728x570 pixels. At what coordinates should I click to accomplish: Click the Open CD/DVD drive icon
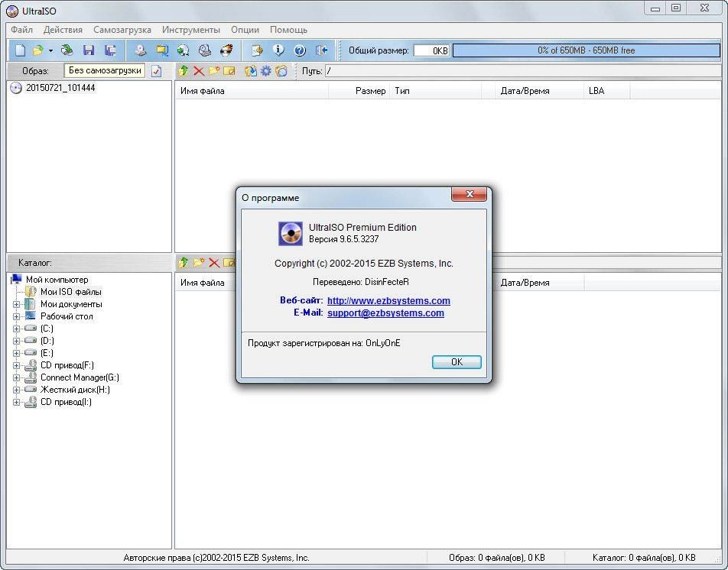point(67,50)
